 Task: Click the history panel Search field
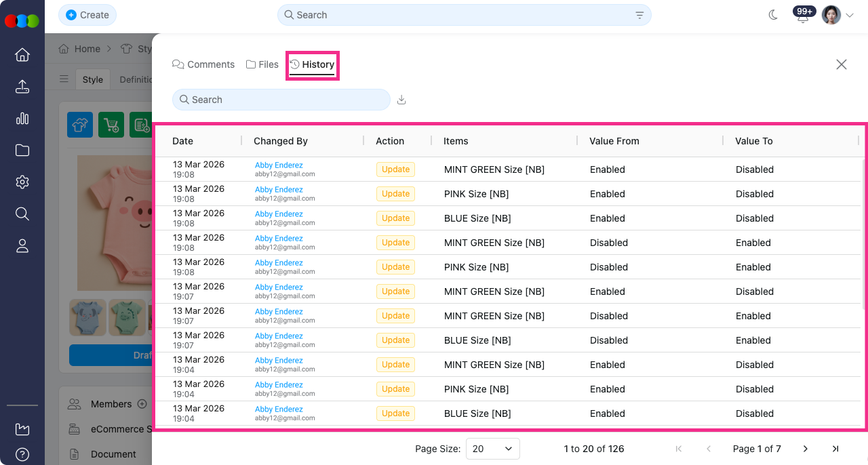click(x=281, y=100)
